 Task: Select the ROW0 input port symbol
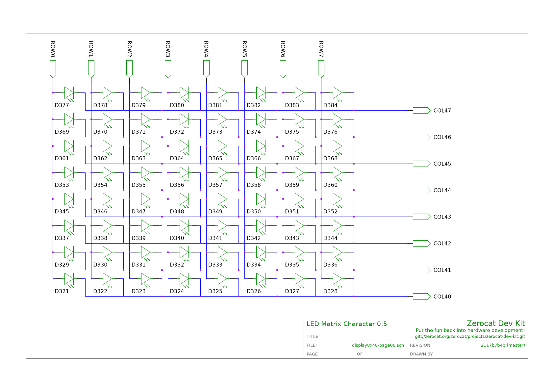(53, 69)
